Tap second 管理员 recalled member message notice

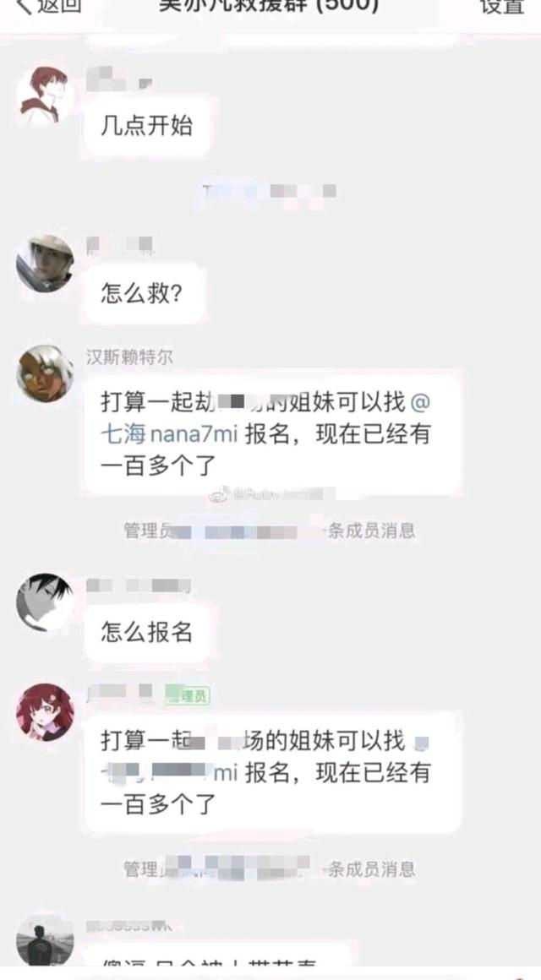point(270,868)
